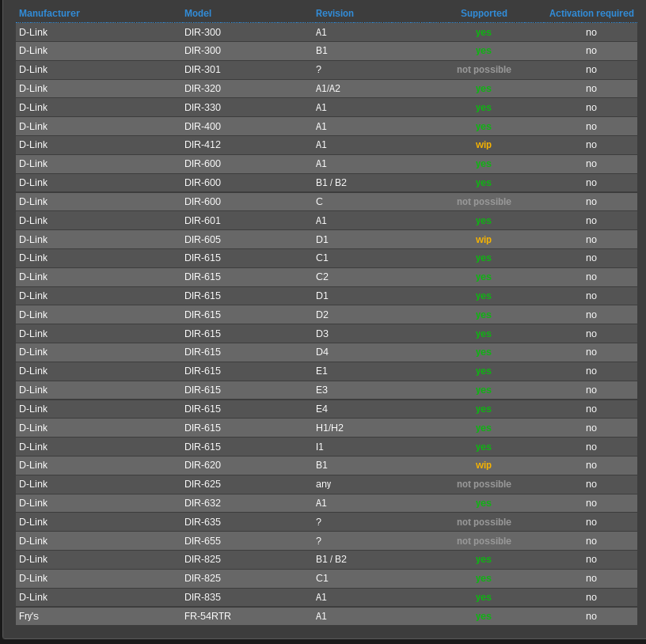Click activation 'no' in the DIR-625 row
Viewport: 646px width, 644px height.
coord(591,484)
